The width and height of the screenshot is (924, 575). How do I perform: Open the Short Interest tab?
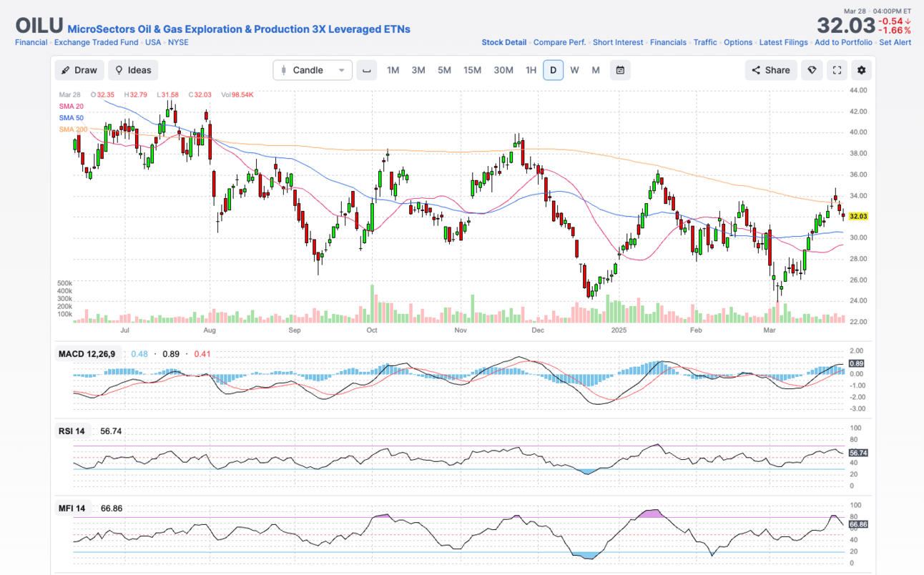point(618,42)
